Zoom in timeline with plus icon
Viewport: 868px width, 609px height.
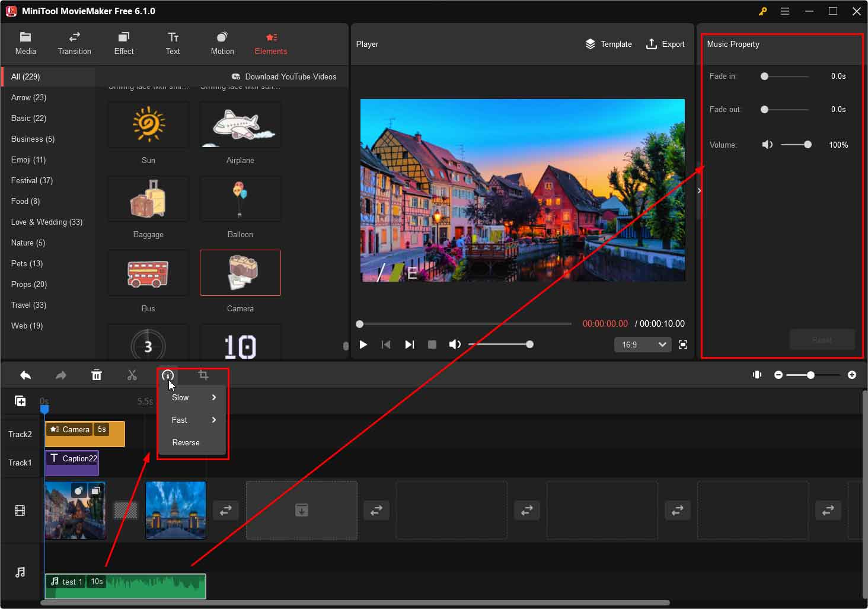(852, 375)
